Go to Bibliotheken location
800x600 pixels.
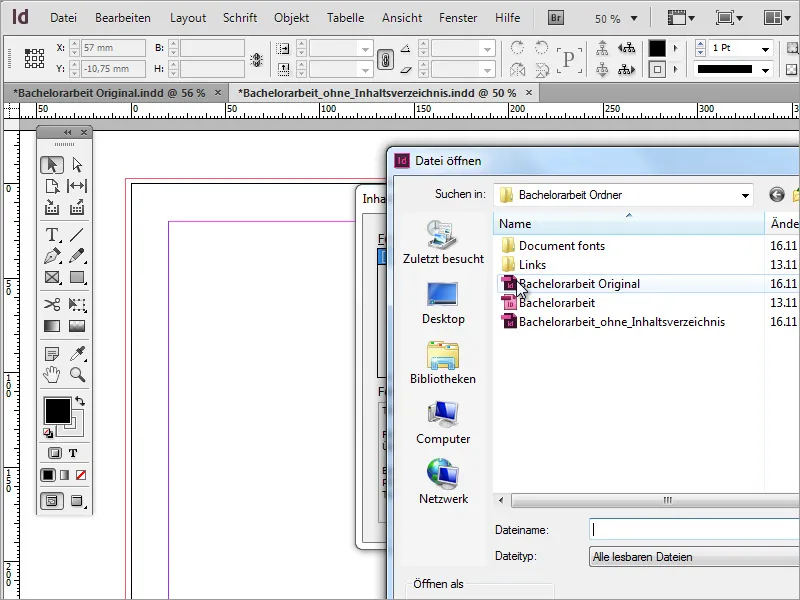point(443,363)
